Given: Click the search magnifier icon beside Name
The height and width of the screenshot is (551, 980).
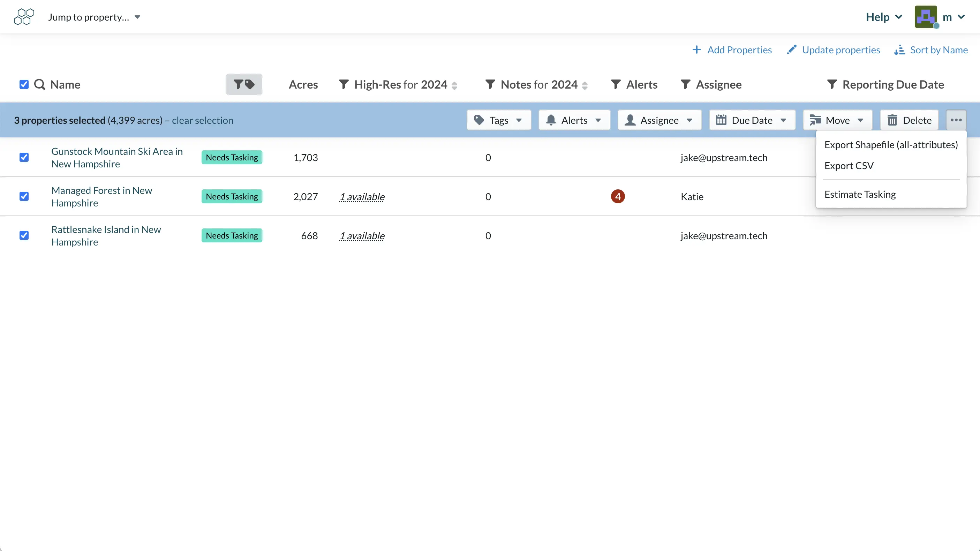Looking at the screenshot, I should [39, 84].
